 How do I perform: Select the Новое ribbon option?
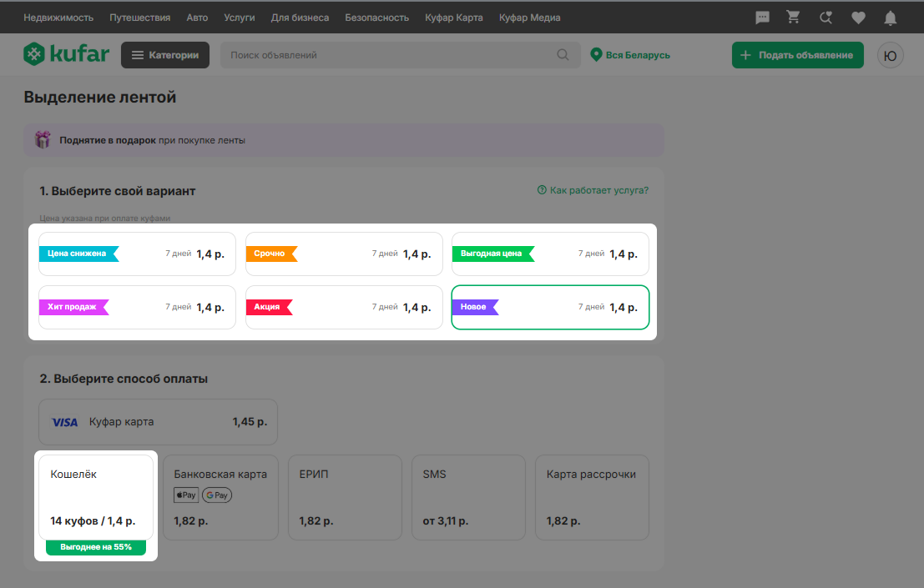click(x=550, y=307)
